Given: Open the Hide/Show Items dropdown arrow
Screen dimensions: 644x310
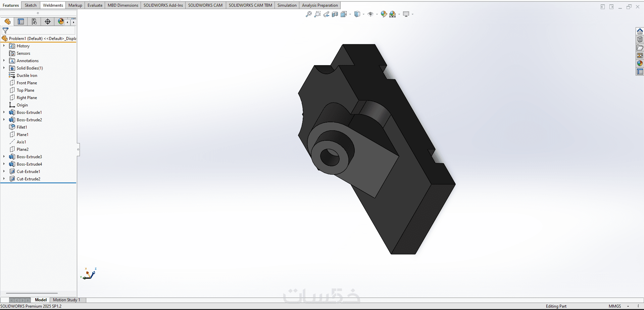Looking at the screenshot, I should tap(377, 14).
